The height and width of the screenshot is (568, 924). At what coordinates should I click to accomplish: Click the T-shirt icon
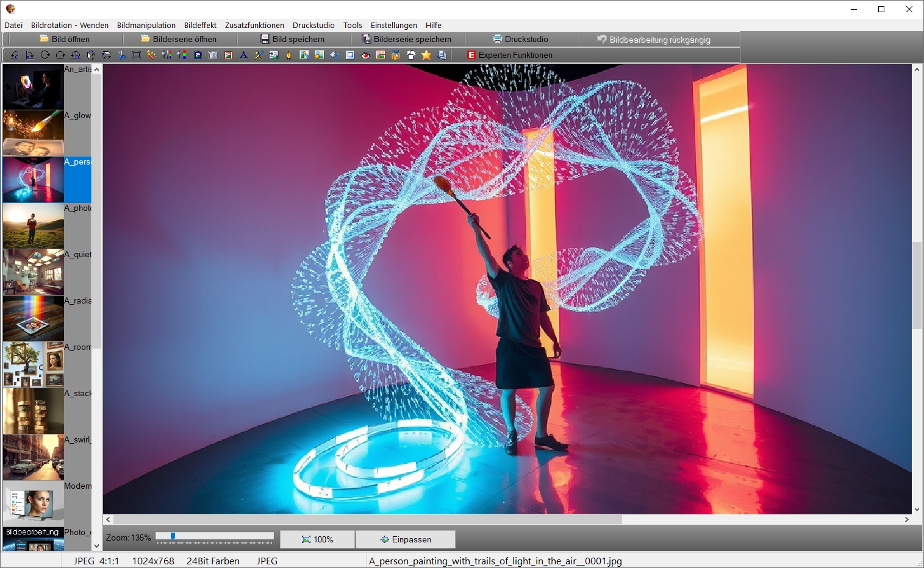coord(411,55)
